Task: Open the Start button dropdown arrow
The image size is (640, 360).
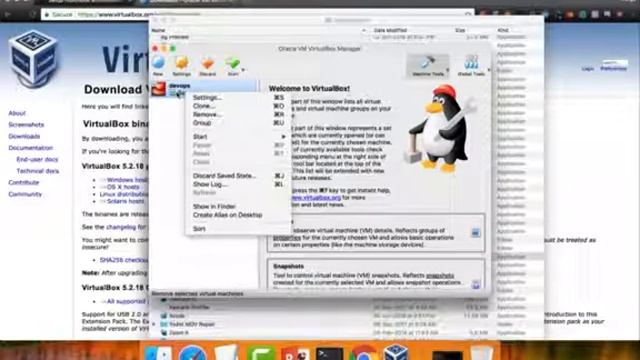Action: click(x=243, y=70)
